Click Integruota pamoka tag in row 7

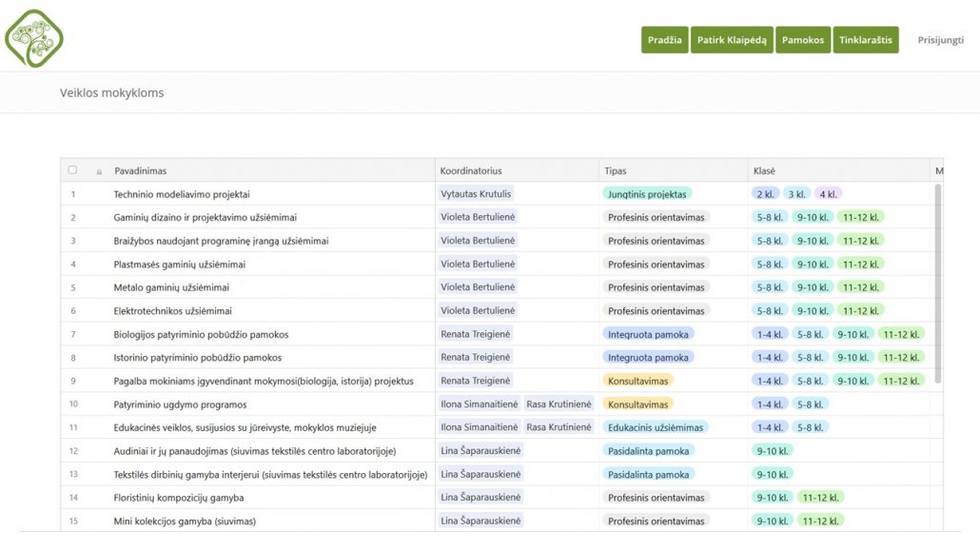point(648,335)
